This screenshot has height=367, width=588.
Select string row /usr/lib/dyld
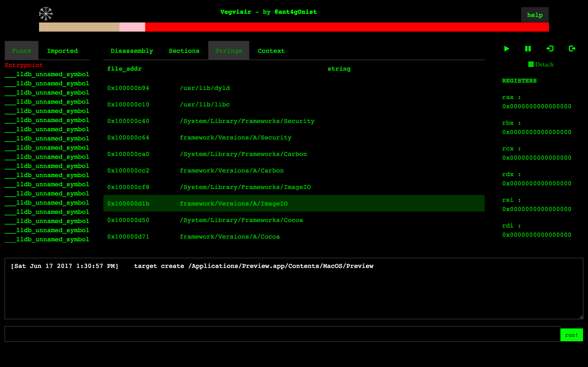pos(205,88)
